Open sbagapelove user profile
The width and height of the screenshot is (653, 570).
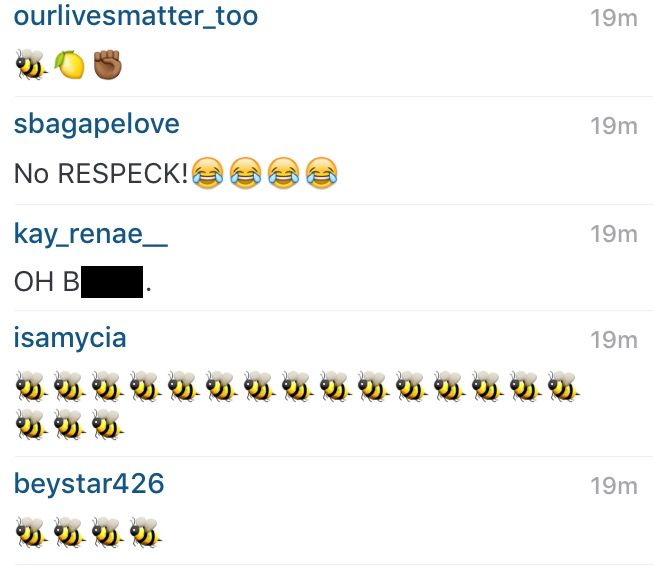click(x=97, y=125)
